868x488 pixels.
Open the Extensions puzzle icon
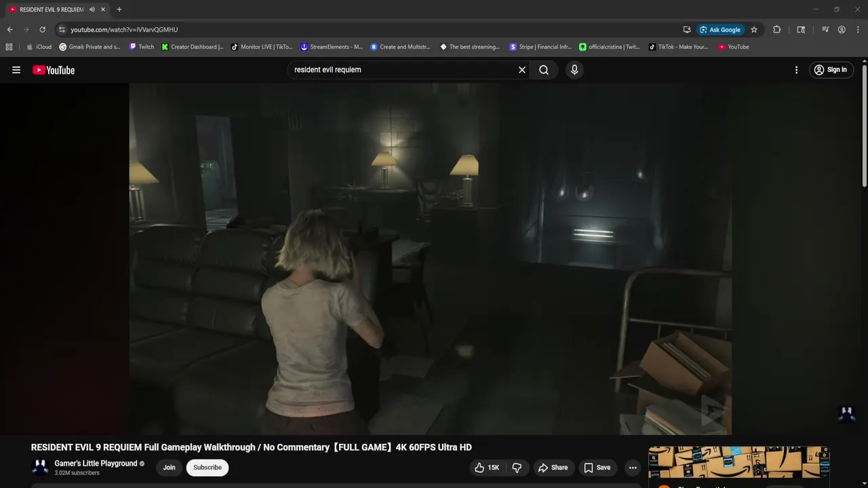coord(777,30)
